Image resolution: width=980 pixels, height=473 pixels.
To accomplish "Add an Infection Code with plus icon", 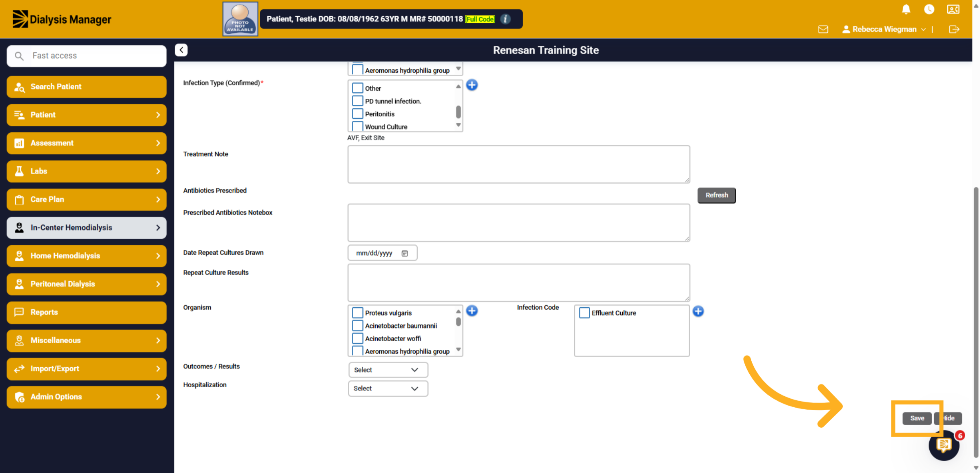I will click(698, 311).
